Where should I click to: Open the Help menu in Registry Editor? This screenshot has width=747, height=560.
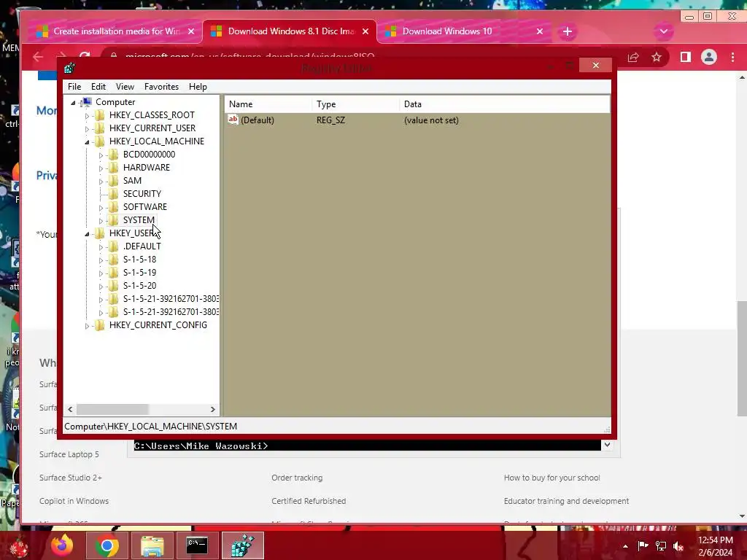(198, 87)
